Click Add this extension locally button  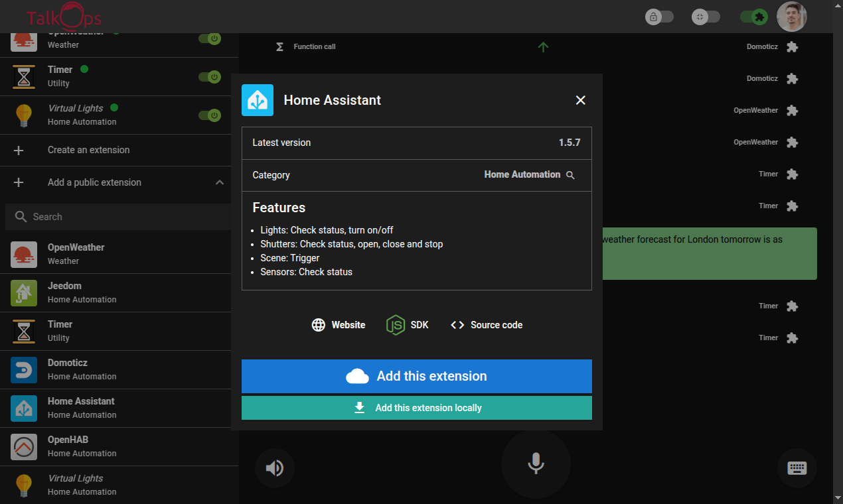pyautogui.click(x=416, y=408)
